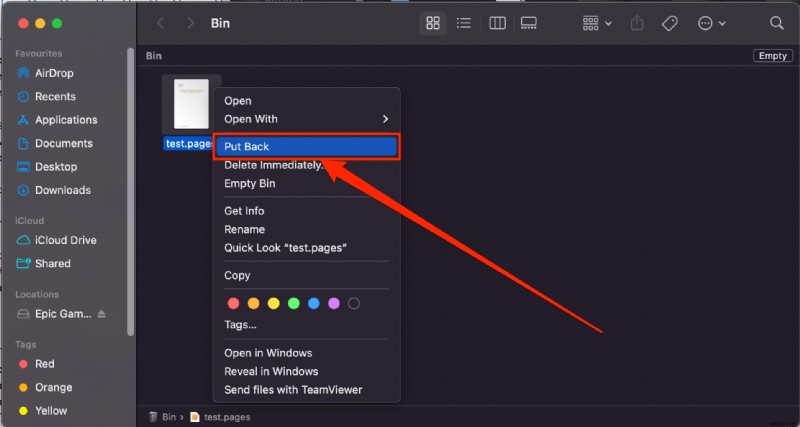This screenshot has width=800, height=427.
Task: Choose Send files with TeamViewer
Action: click(x=307, y=390)
